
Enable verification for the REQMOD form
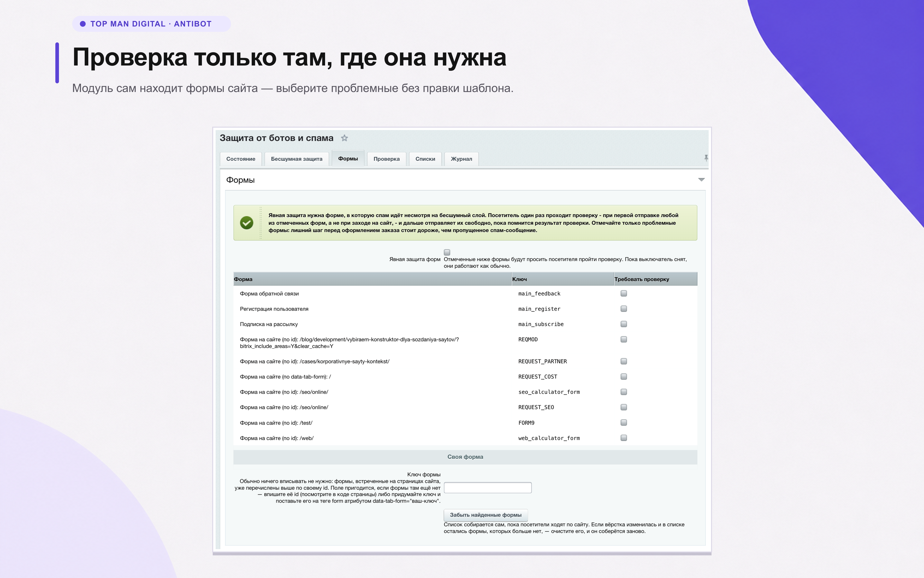pyautogui.click(x=624, y=339)
